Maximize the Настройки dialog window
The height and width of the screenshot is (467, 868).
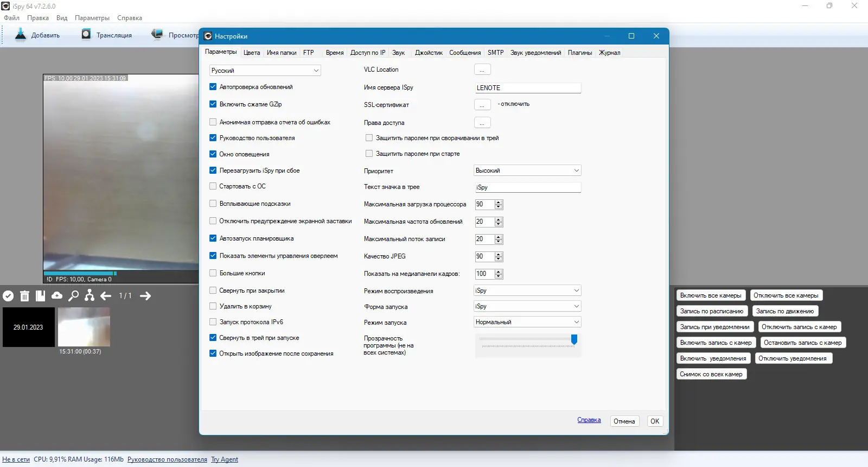point(631,36)
